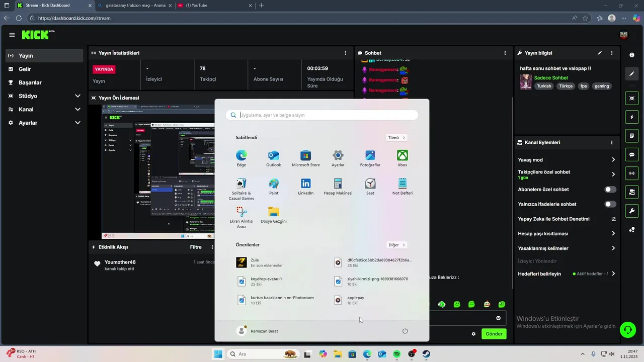This screenshot has height=362, width=644.
Task: Select Başarılar in the left sidebar
Action: [x=44, y=82]
